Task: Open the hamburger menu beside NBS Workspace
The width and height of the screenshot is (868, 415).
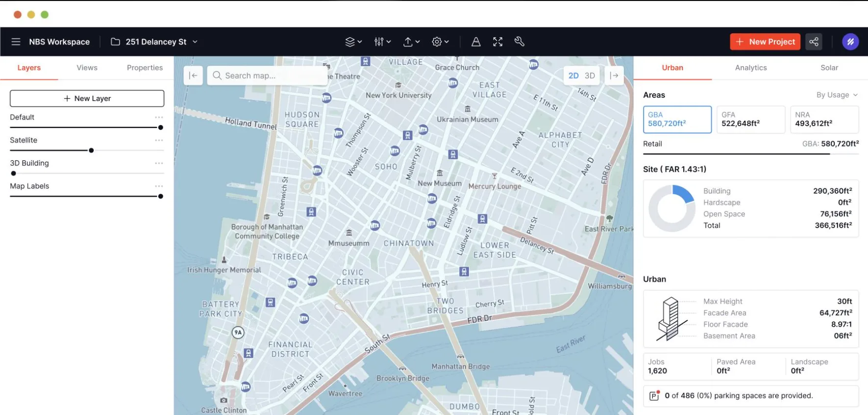Action: tap(16, 42)
